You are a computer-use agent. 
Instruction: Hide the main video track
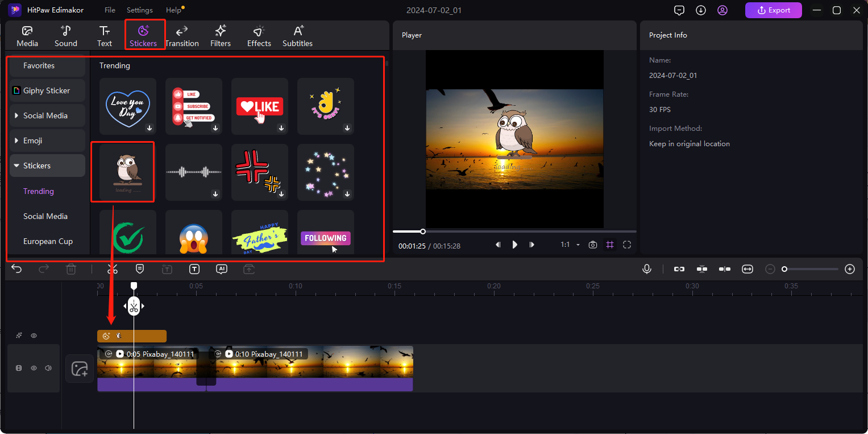34,368
